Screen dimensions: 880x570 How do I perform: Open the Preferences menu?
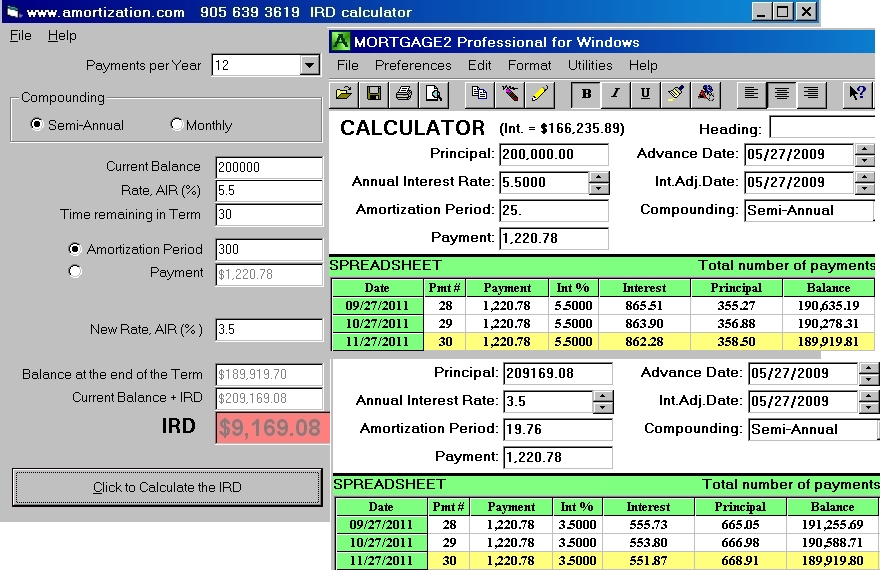coord(413,65)
